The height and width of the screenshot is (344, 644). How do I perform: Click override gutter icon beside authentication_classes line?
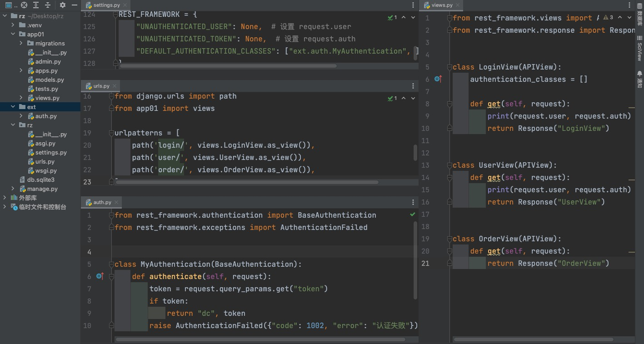438,79
